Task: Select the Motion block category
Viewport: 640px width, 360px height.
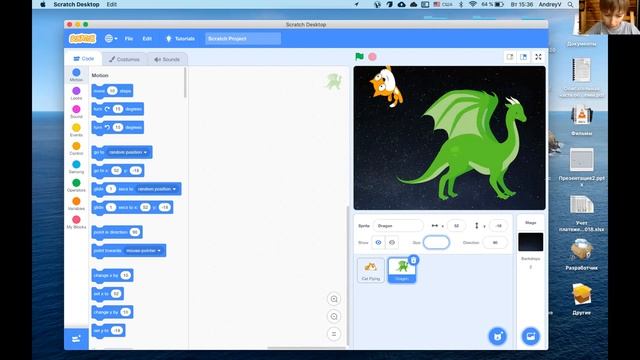Action: [x=76, y=75]
